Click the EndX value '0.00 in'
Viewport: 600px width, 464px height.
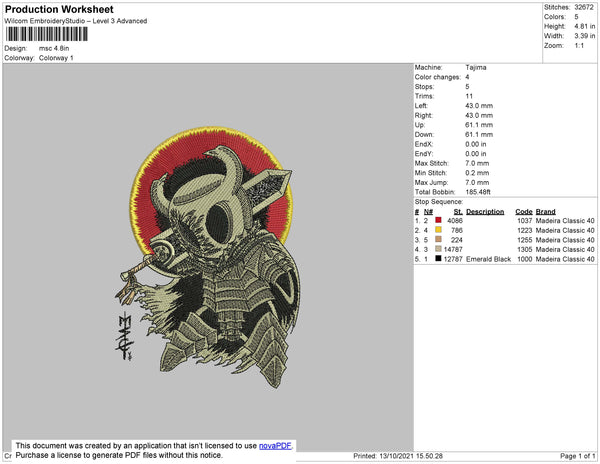pos(476,144)
